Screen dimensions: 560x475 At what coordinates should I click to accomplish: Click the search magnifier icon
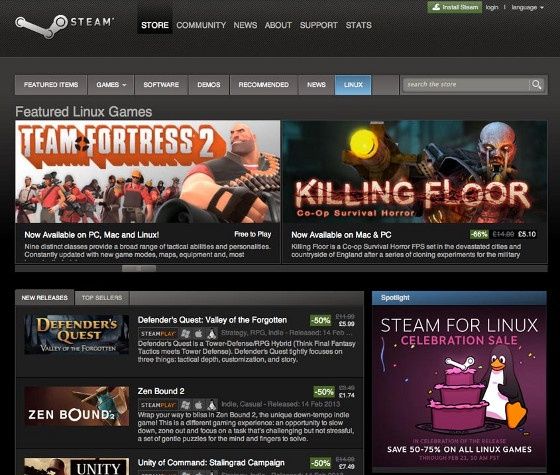pyautogui.click(x=536, y=85)
